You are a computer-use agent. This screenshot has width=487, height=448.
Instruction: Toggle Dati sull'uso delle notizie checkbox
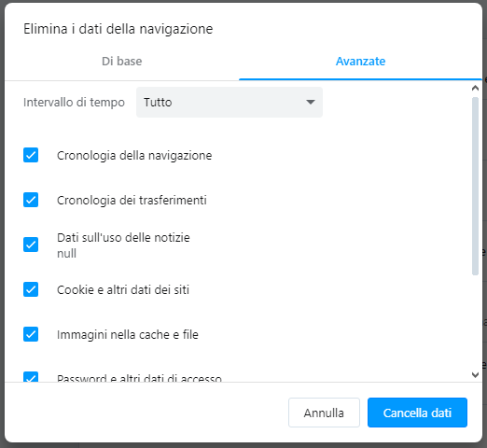(31, 245)
